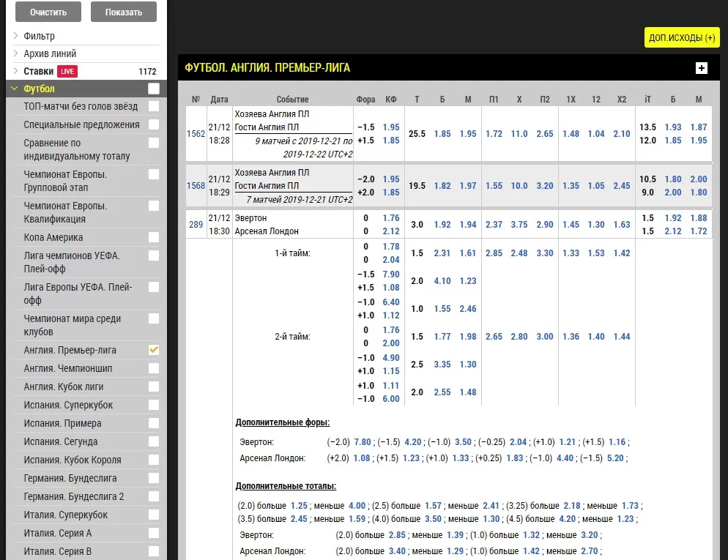Select Германия. Бундеслига in the sidebar

[x=69, y=478]
